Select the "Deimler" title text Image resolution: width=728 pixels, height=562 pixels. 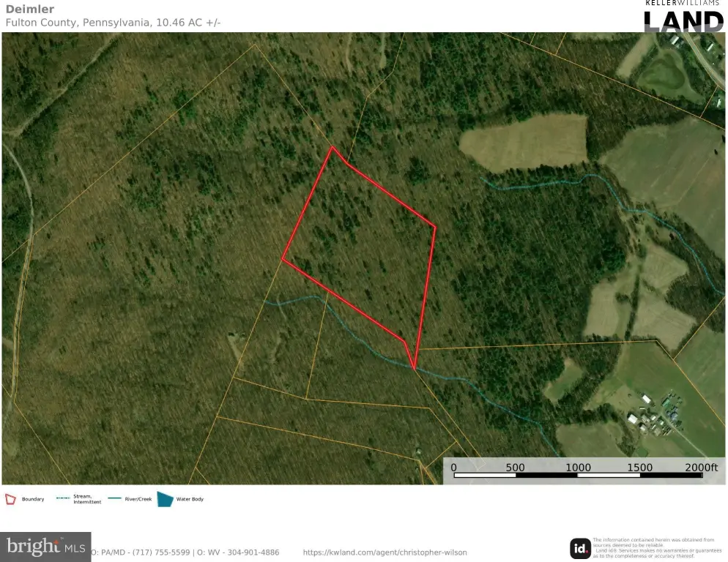coord(30,9)
